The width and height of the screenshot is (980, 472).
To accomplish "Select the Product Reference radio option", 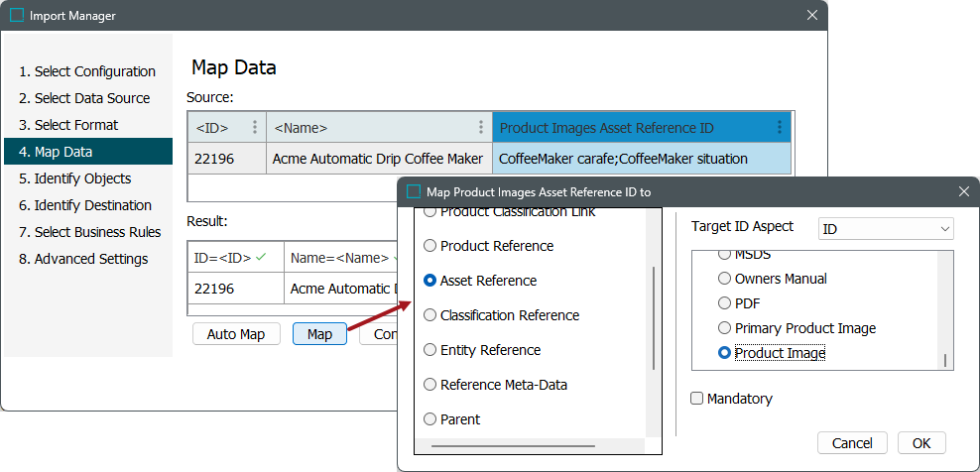I will tap(430, 246).
